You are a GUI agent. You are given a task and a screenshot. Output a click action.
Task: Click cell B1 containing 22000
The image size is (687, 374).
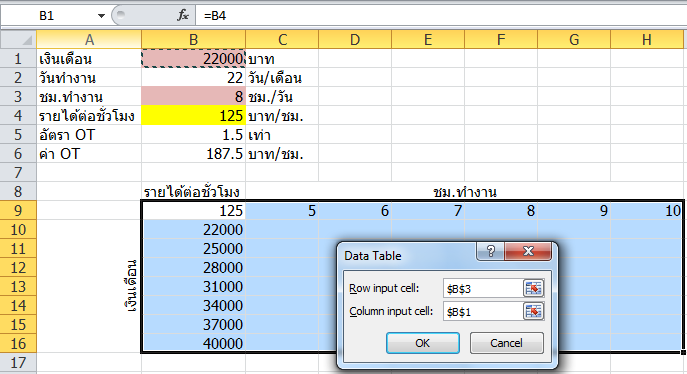[193, 58]
